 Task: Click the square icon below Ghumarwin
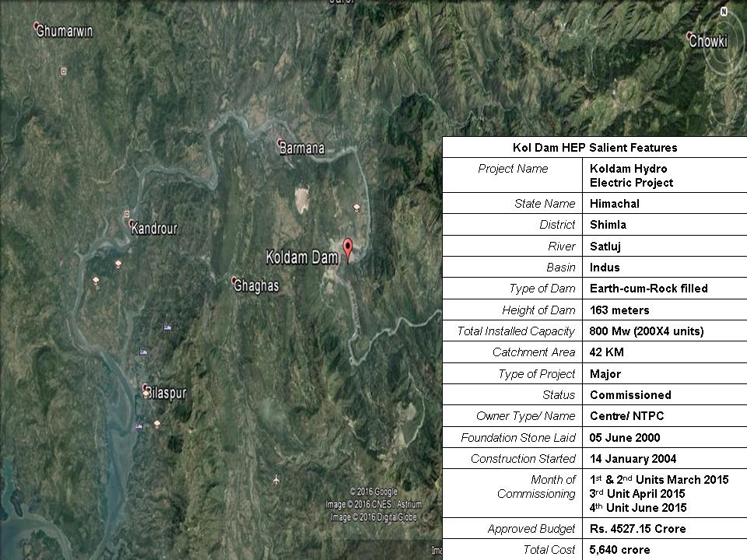64,71
